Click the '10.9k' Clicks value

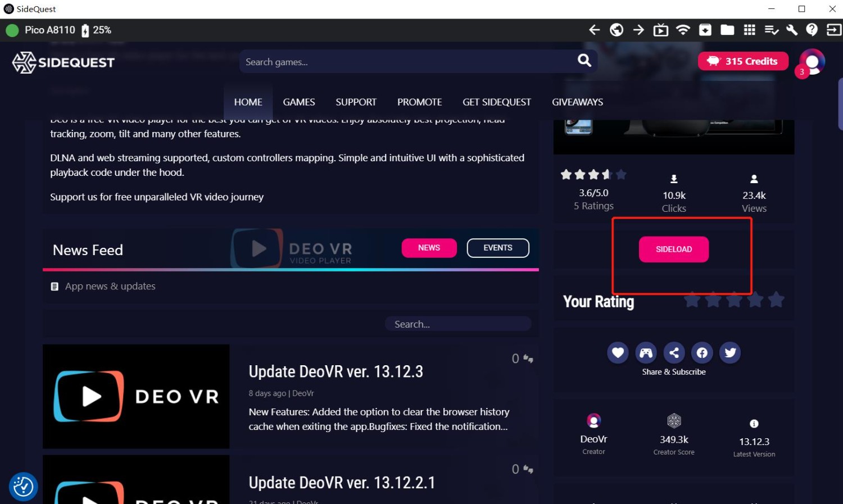tap(674, 196)
